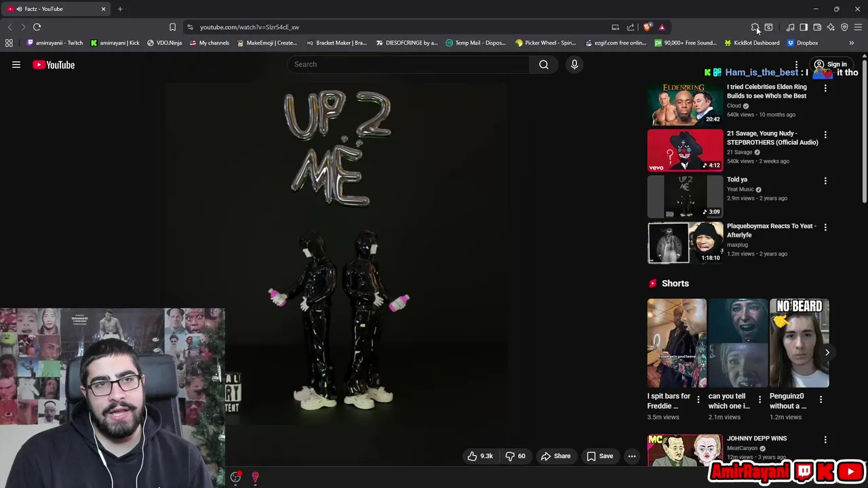The height and width of the screenshot is (488, 868).
Task: Show hidden bookmarks with the double chevron
Action: coord(851,43)
